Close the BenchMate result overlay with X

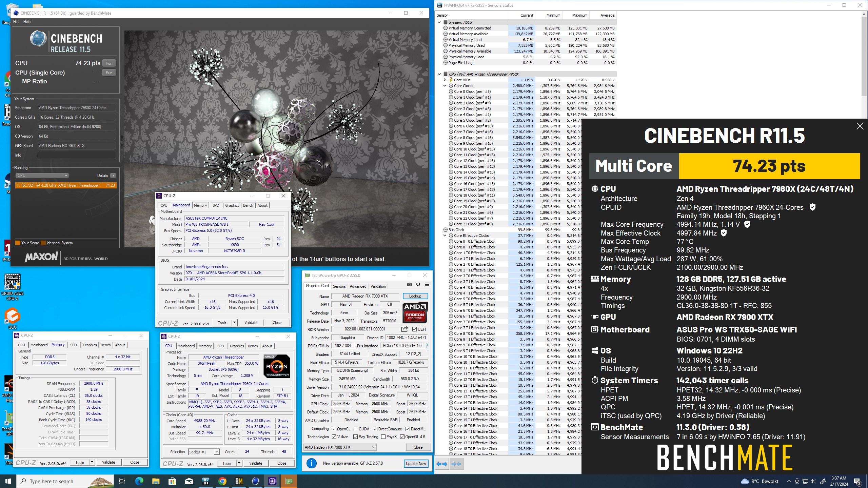860,126
